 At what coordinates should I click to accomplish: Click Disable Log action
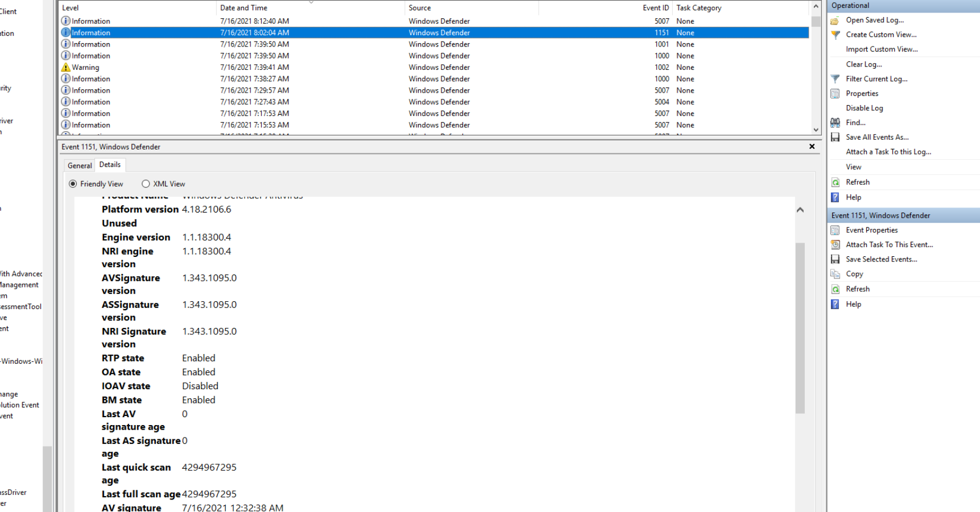click(x=864, y=108)
